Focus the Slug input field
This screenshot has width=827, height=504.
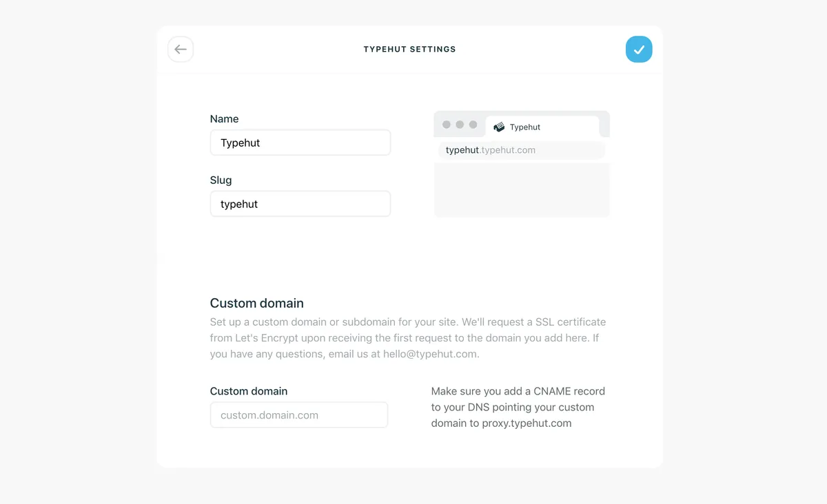point(300,204)
